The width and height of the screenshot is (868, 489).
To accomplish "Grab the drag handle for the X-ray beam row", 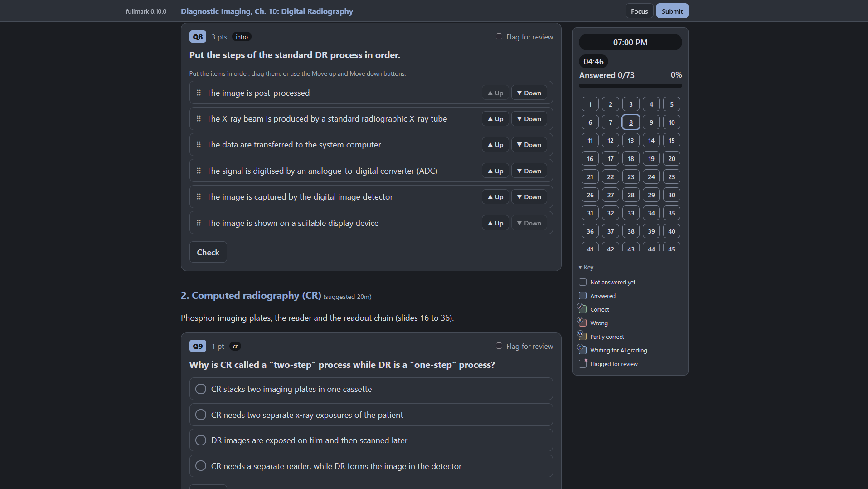I will click(199, 118).
